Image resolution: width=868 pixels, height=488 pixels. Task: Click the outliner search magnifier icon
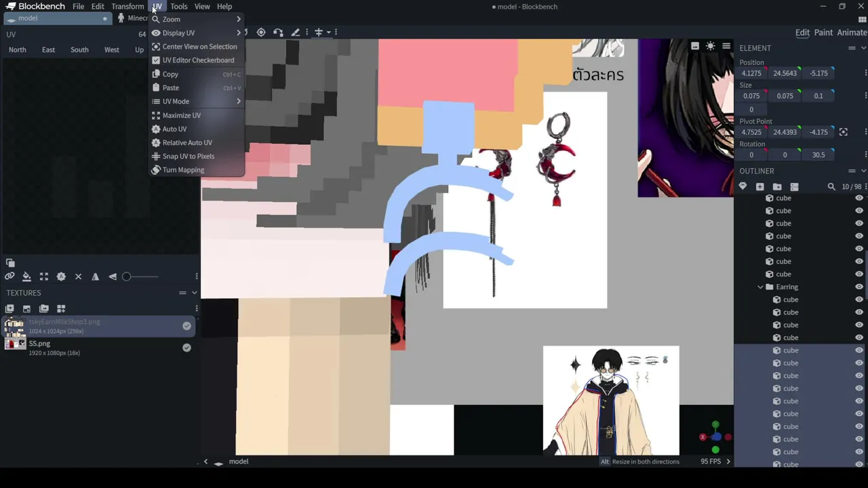click(831, 186)
